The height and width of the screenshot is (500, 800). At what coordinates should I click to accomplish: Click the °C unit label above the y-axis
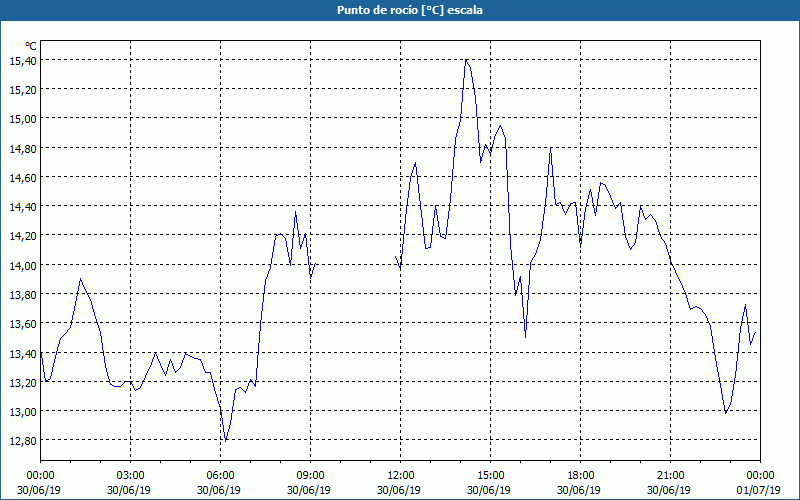(31, 47)
